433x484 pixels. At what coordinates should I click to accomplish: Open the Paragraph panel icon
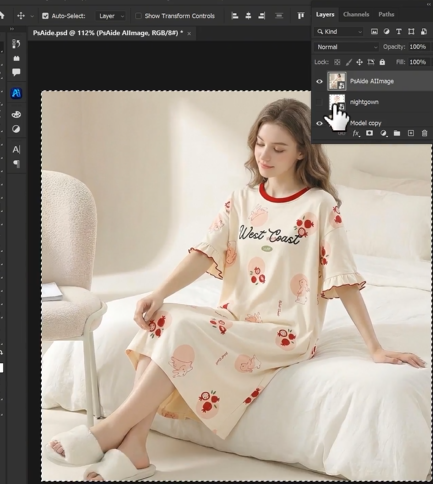point(16,164)
